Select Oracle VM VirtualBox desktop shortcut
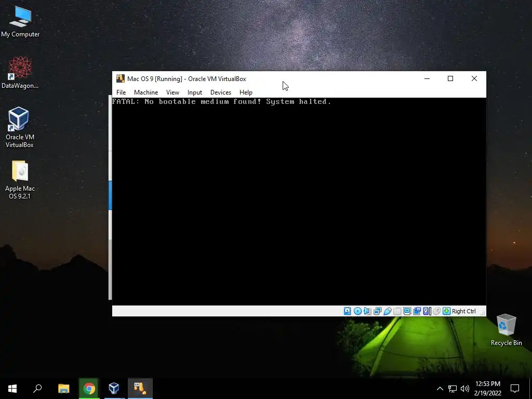This screenshot has height=399, width=532. click(x=20, y=127)
